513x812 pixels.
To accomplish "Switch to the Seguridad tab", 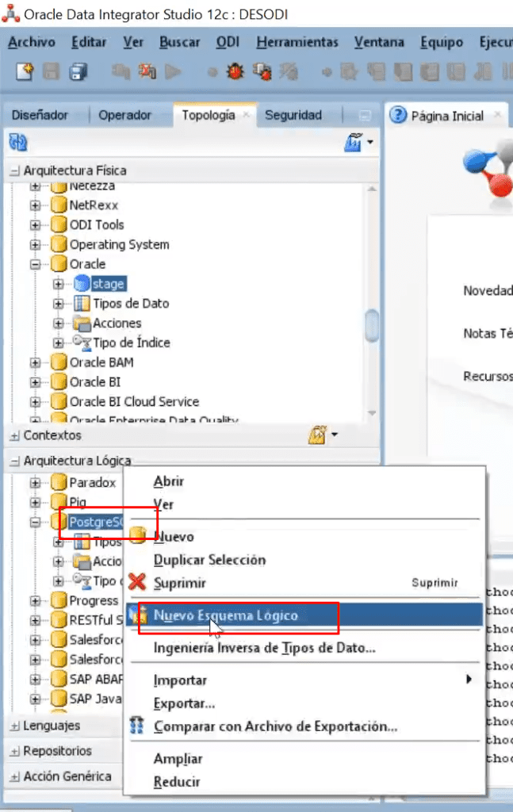I will point(293,115).
